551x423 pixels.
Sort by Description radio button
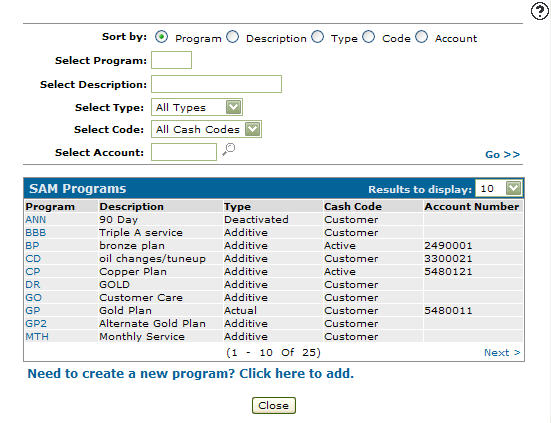[233, 37]
